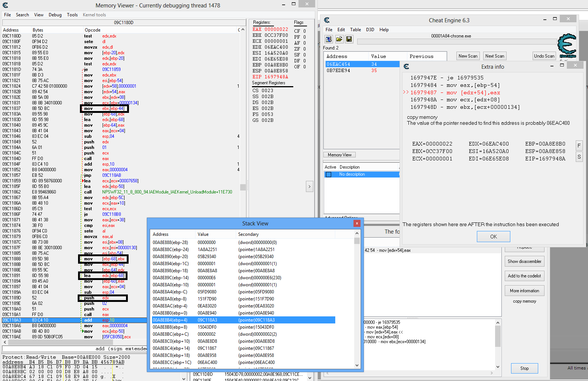Viewport: 588px width, 381px height.
Task: Click disassembler scrollbar up arrow
Action: (x=243, y=30)
